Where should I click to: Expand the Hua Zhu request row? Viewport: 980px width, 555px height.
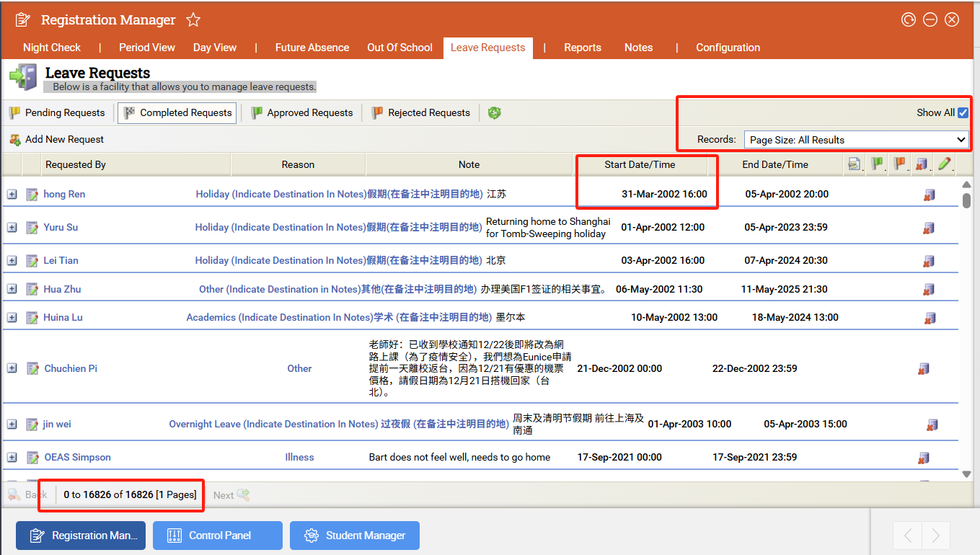click(12, 289)
